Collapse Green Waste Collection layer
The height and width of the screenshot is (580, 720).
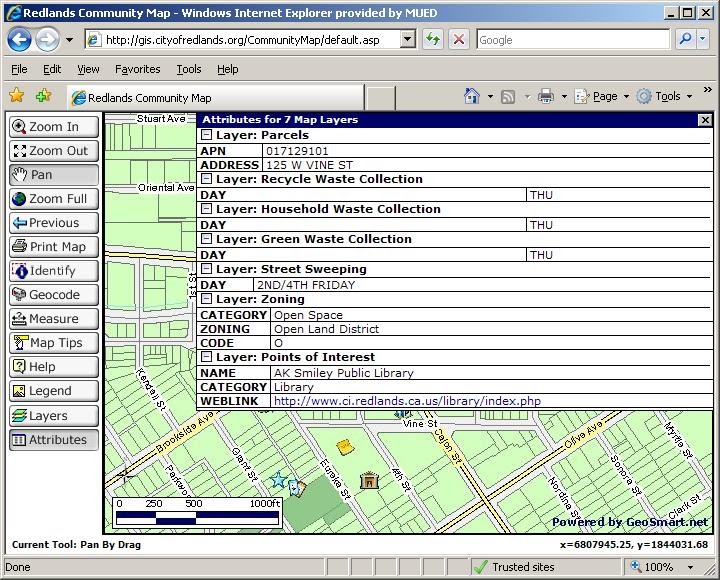(x=207, y=239)
